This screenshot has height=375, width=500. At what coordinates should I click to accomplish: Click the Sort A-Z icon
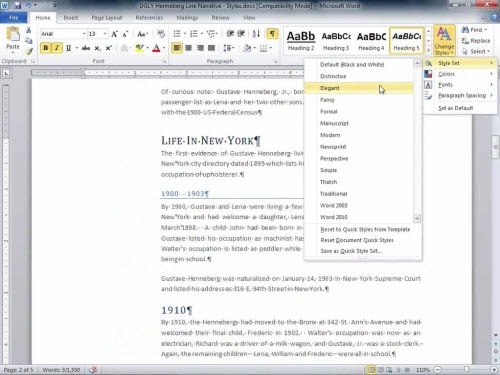coord(256,34)
